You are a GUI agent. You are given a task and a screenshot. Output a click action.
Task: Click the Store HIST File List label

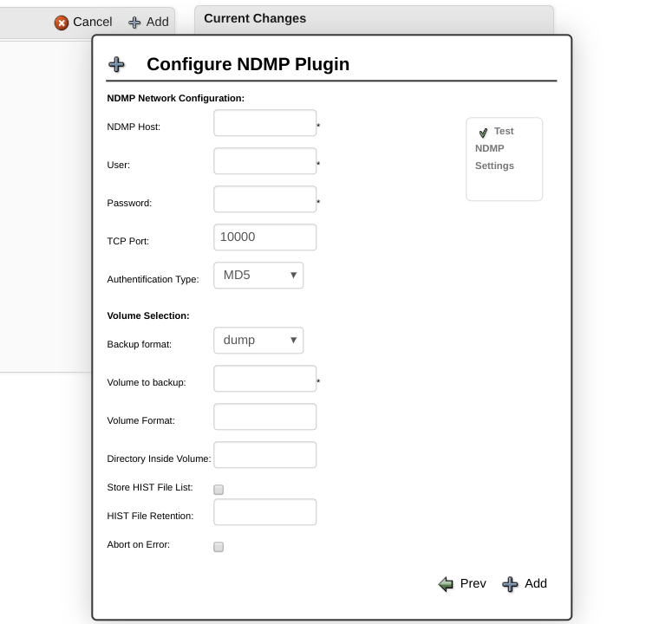tap(150, 487)
